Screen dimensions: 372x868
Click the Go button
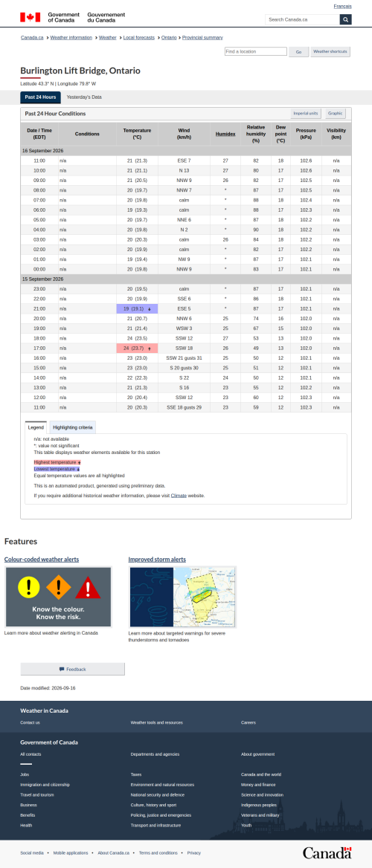tap(299, 51)
